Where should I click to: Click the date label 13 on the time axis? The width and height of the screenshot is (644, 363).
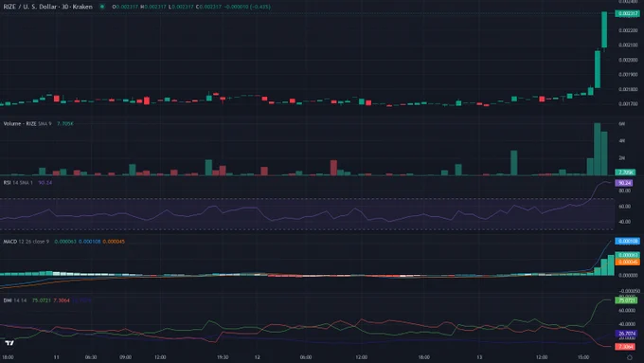pos(479,357)
